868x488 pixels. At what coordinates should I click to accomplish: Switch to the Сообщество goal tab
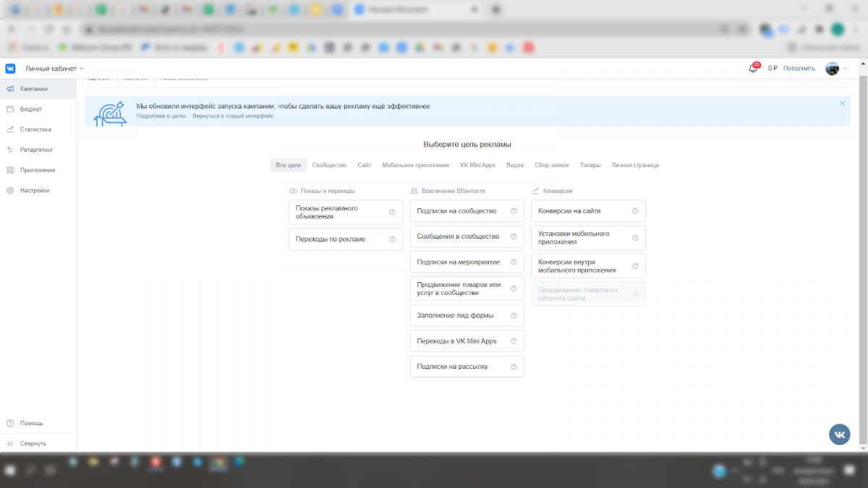pyautogui.click(x=329, y=166)
